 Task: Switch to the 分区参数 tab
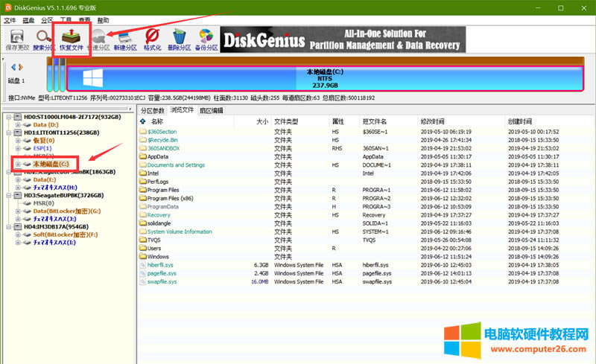tap(153, 110)
